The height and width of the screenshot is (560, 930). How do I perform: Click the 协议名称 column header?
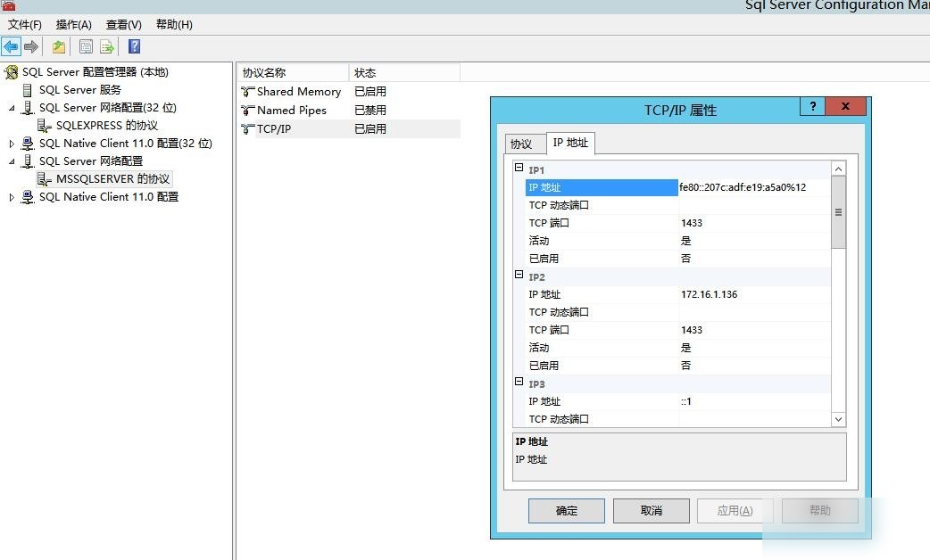(294, 73)
